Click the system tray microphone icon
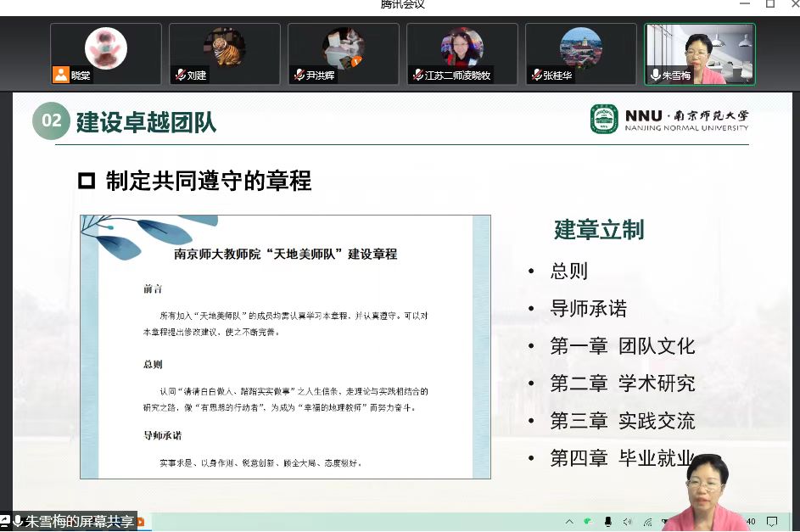The image size is (800, 532). pos(607,521)
